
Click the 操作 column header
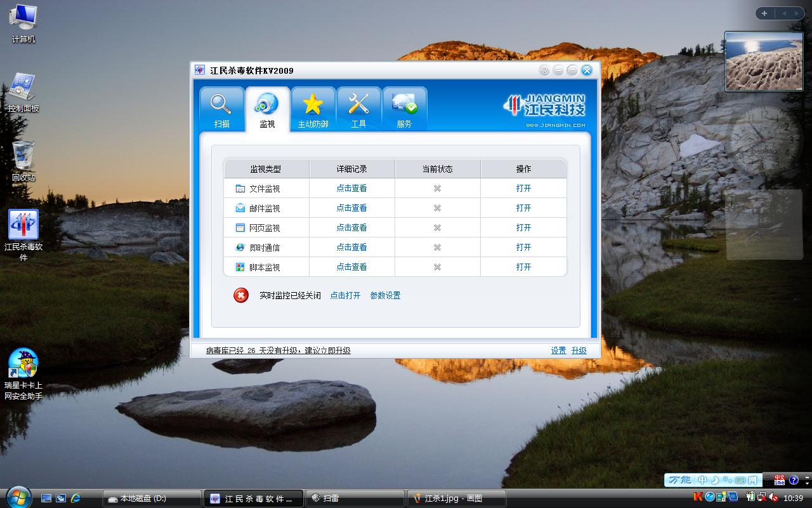(x=523, y=169)
